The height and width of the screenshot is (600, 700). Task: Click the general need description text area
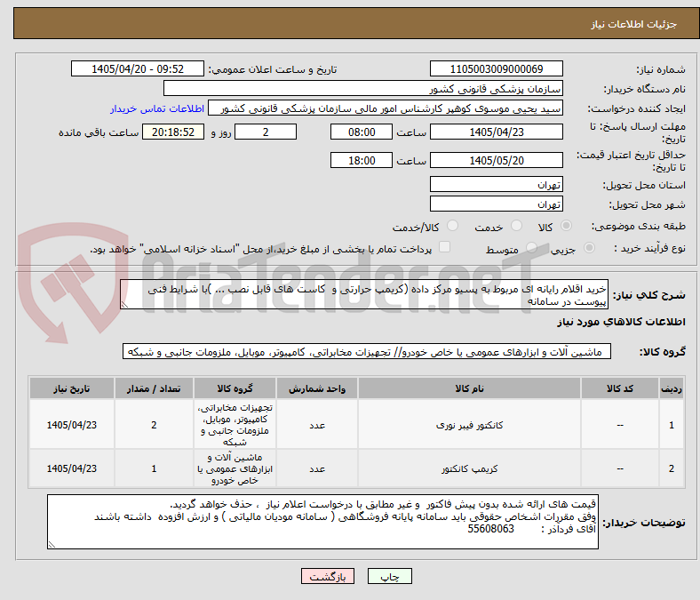click(364, 294)
